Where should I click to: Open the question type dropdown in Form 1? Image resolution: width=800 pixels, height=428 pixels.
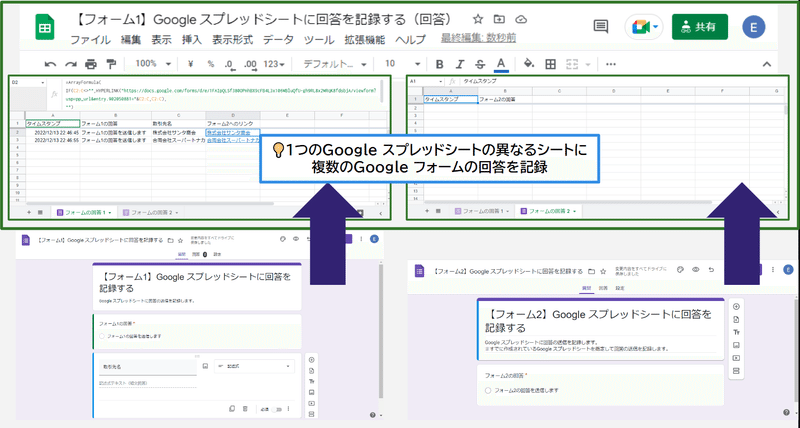point(254,366)
